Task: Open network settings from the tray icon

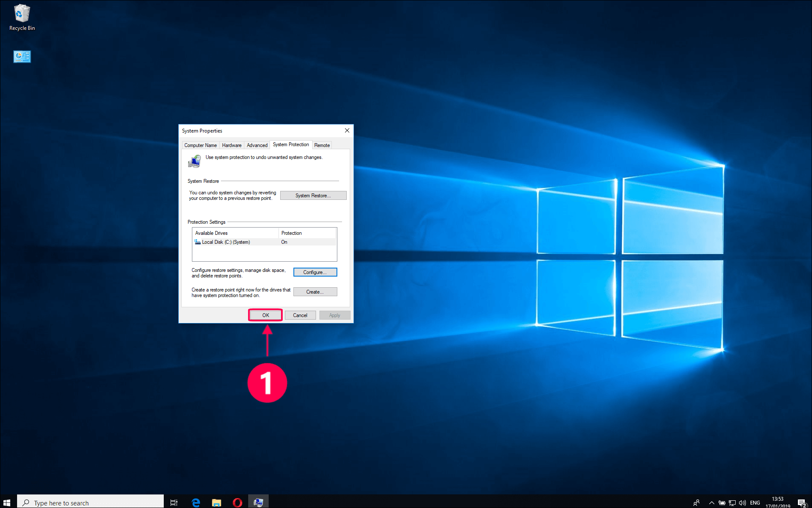Action: (732, 502)
